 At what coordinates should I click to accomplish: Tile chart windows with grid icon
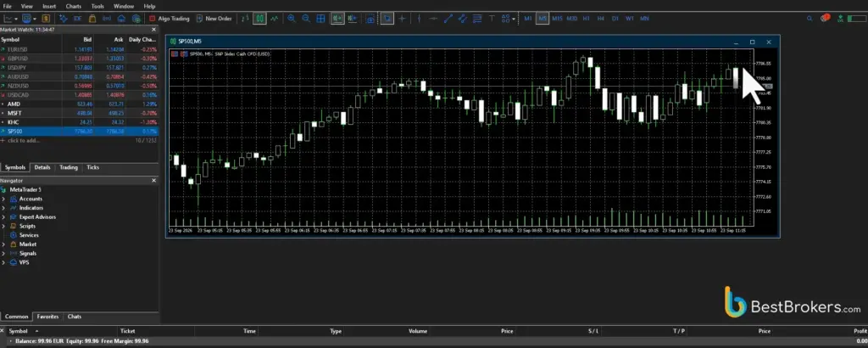click(320, 19)
